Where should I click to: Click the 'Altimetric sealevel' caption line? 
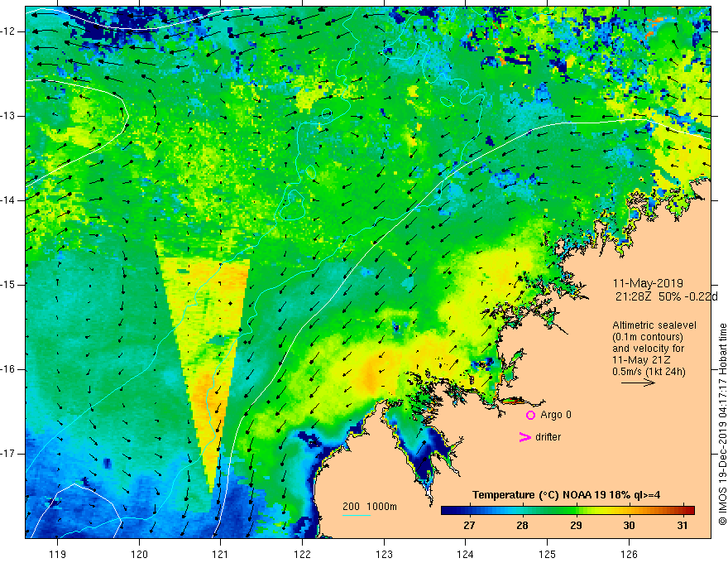[654, 325]
